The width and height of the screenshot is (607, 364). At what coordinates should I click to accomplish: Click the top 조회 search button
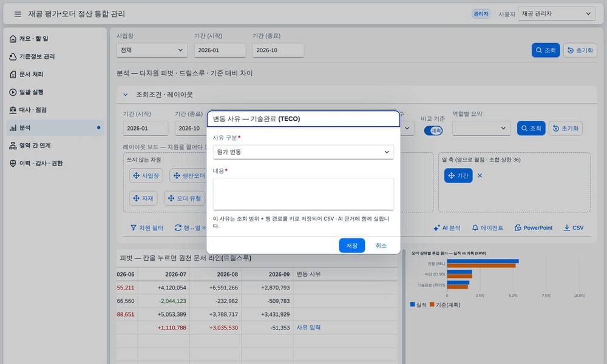tap(546, 50)
